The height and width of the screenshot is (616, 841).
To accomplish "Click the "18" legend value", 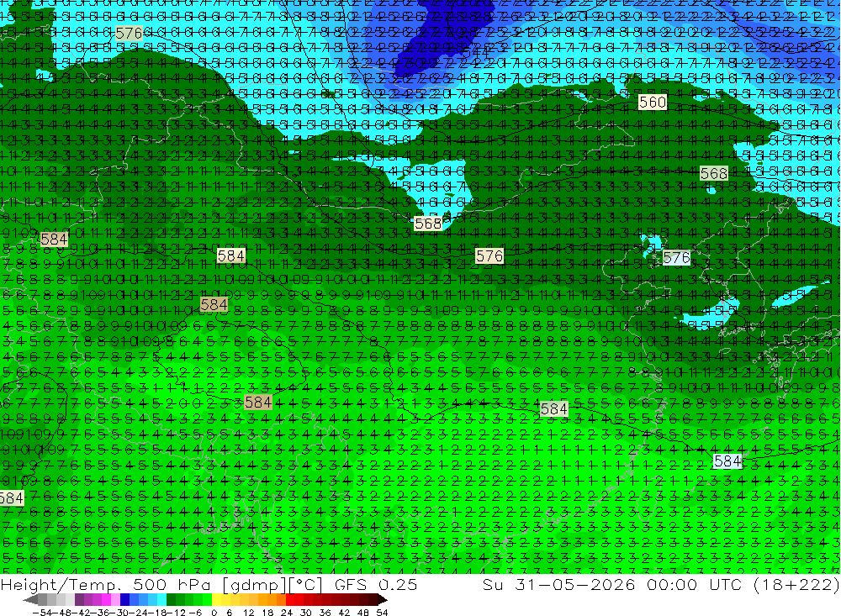I will [x=267, y=613].
